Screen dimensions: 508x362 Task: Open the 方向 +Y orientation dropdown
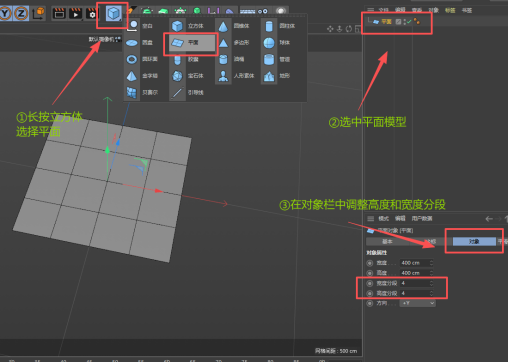coord(418,303)
